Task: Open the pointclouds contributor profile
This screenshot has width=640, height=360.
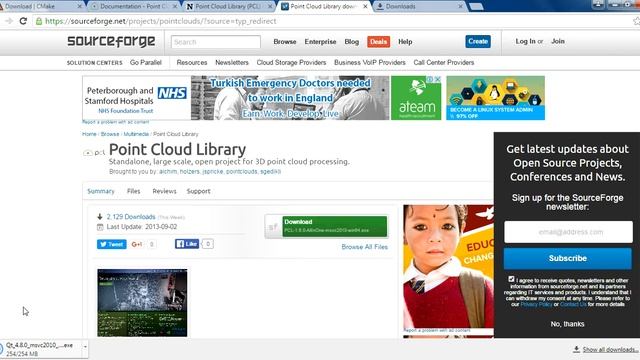Action: [x=242, y=171]
